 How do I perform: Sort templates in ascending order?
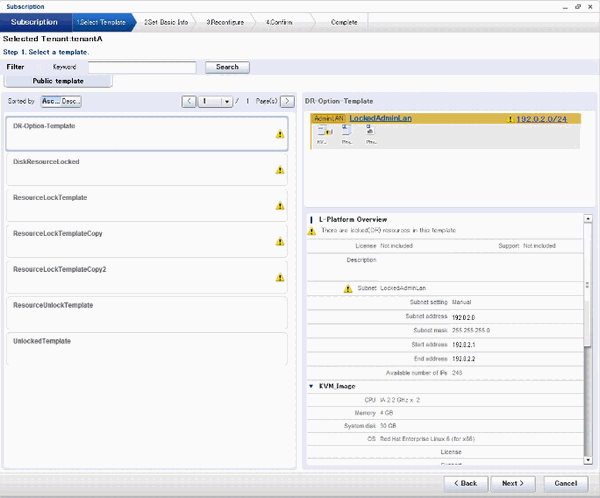pyautogui.click(x=51, y=101)
